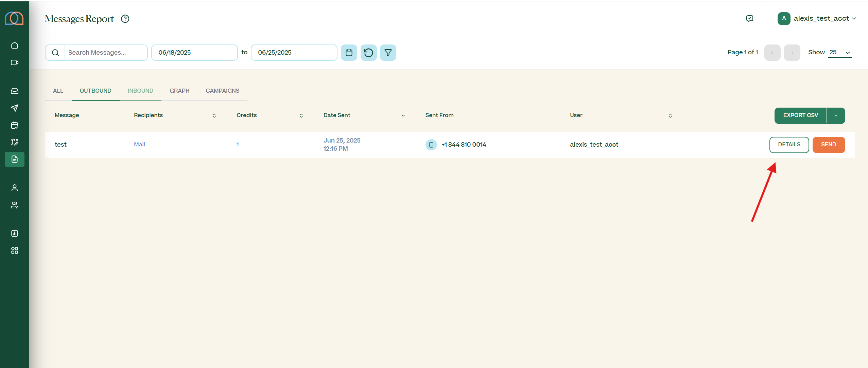Click the help question mark icon
Viewport: 868px width, 368px height.
[x=125, y=19]
